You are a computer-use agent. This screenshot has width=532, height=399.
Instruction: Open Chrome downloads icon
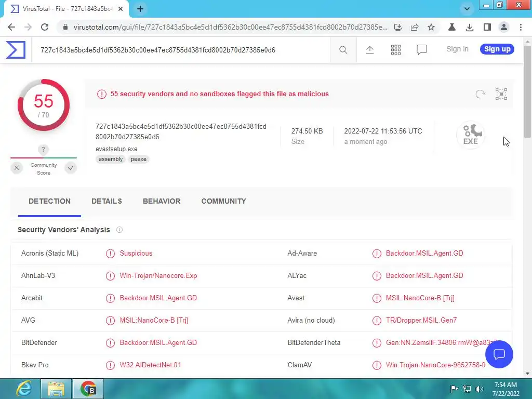[x=470, y=27]
